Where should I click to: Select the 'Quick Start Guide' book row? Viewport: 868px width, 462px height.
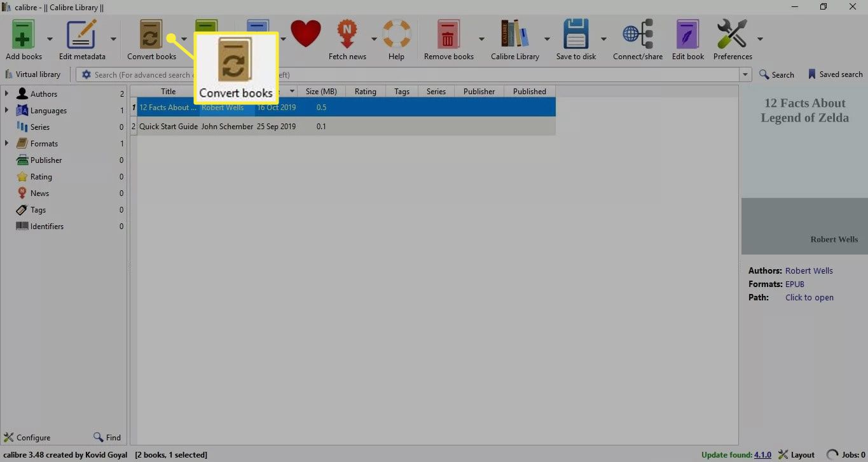pyautogui.click(x=343, y=126)
